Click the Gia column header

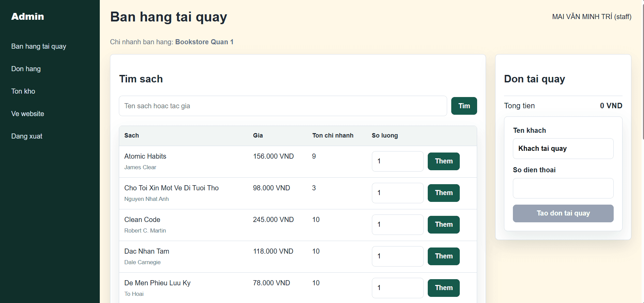[258, 135]
